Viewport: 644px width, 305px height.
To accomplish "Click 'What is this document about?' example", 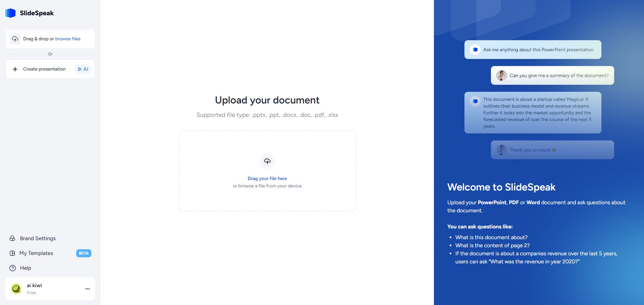I will tap(491, 237).
